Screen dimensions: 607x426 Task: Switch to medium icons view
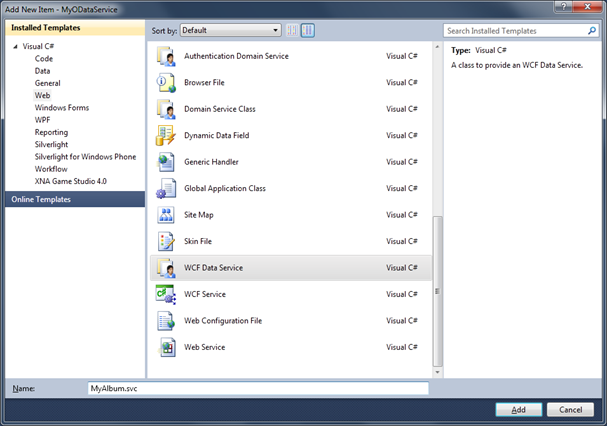(x=308, y=31)
